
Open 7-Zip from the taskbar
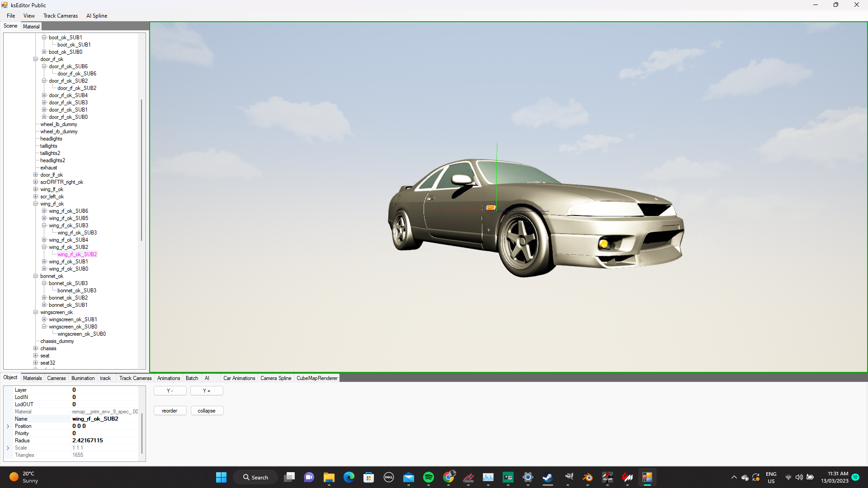(508, 477)
